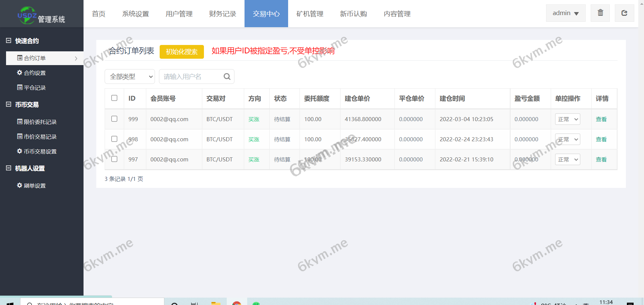This screenshot has width=644, height=305.
Task: Open the 财务记录 menu
Action: click(222, 14)
